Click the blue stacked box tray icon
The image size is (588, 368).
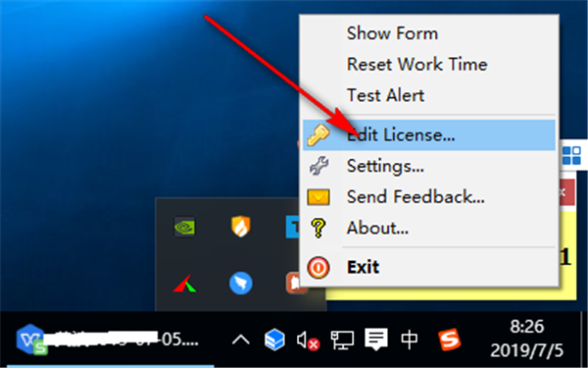(274, 340)
